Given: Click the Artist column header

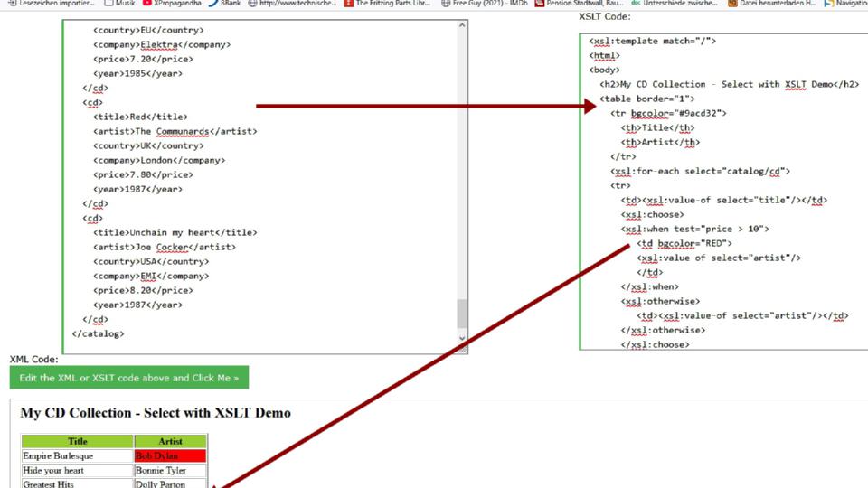Looking at the screenshot, I should pyautogui.click(x=170, y=442).
